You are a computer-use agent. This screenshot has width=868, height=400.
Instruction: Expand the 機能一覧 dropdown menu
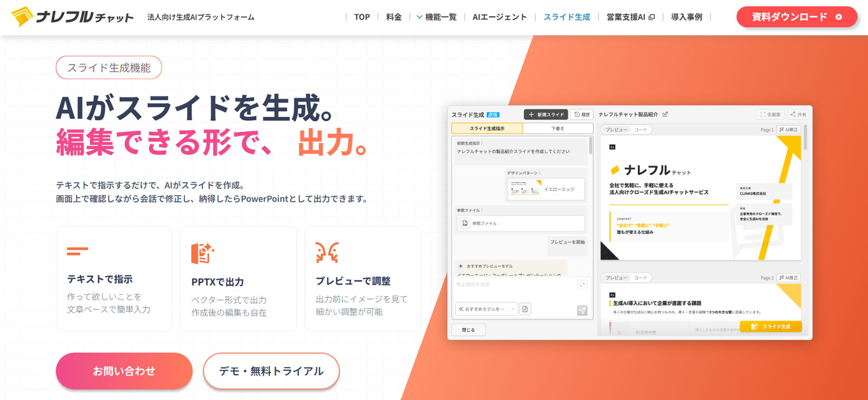[436, 17]
